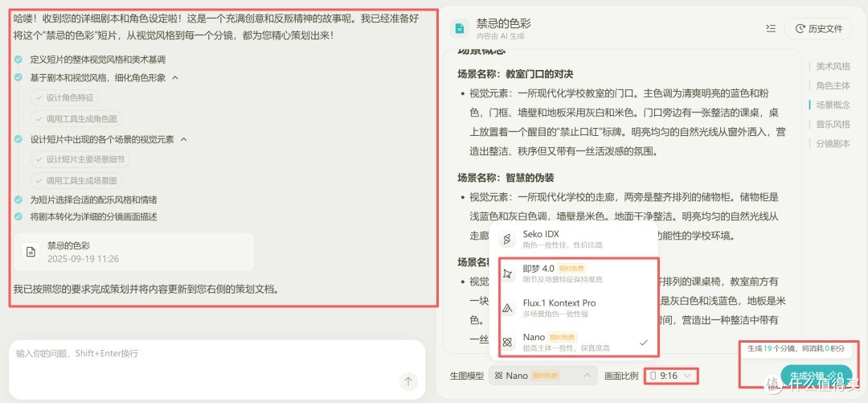Screen dimensions: 868x403
Task: Click the heading 场景名称:教室门口的对决
Action: tap(515, 74)
